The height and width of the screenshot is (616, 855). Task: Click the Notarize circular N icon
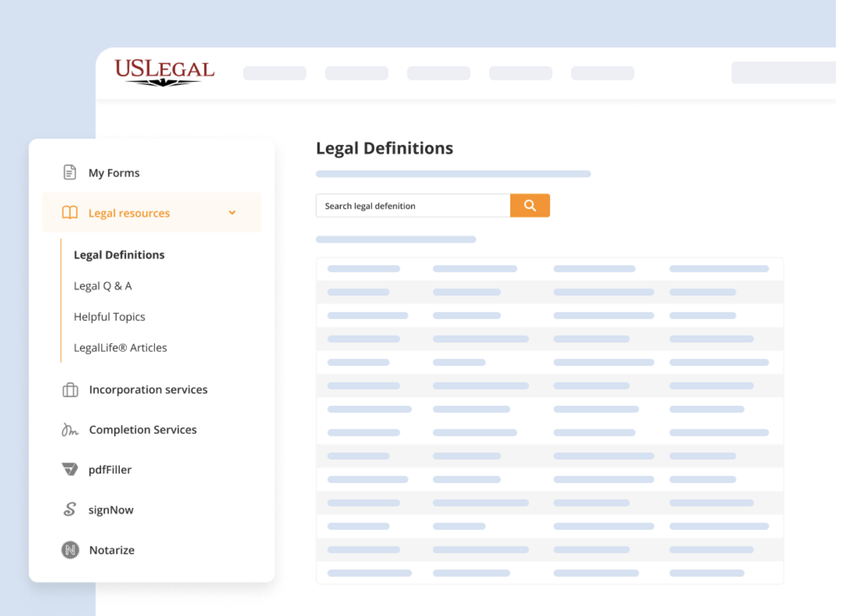tap(69, 550)
